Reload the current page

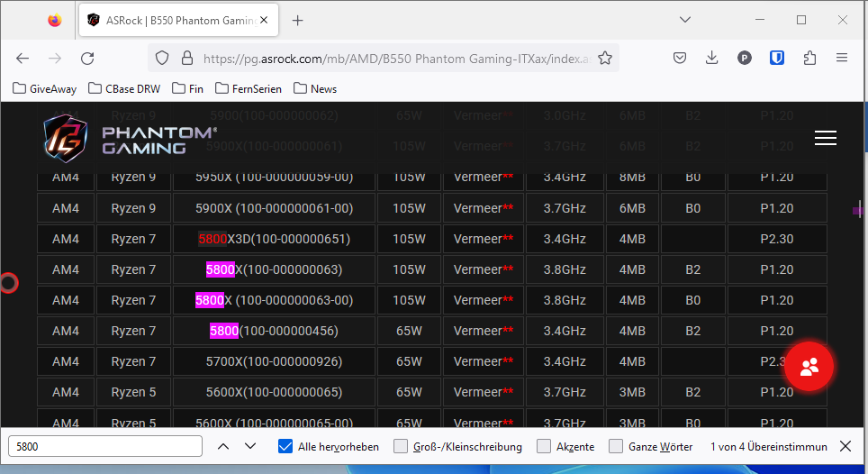coord(87,59)
